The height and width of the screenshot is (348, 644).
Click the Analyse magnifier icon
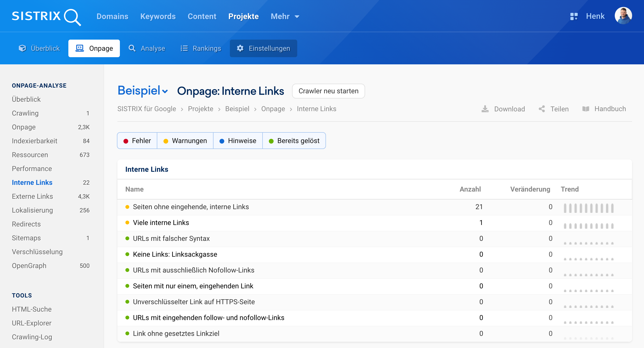click(132, 48)
